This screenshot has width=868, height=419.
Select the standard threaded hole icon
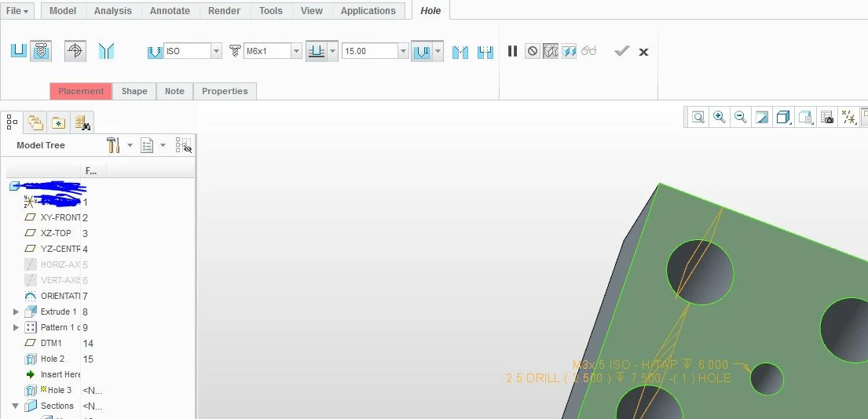[40, 51]
